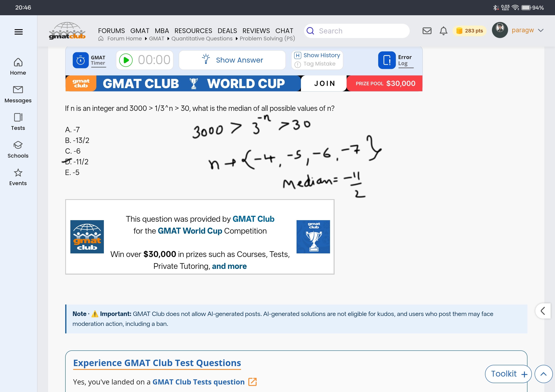Open Events in the sidebar
Viewport: 555px width, 392px height.
[18, 177]
